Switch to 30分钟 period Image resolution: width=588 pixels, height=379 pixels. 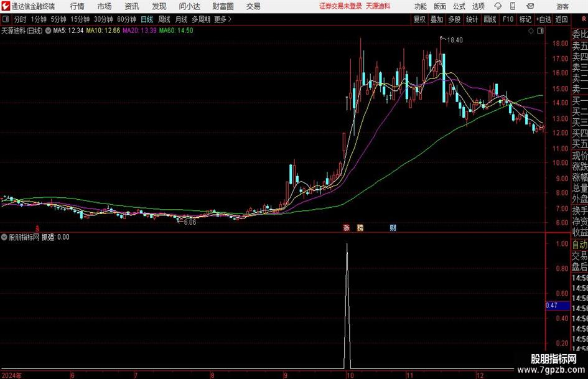[103, 19]
